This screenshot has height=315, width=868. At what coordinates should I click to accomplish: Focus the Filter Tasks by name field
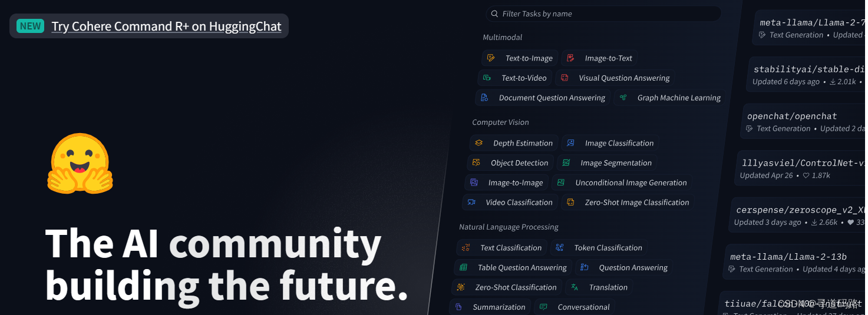(603, 14)
